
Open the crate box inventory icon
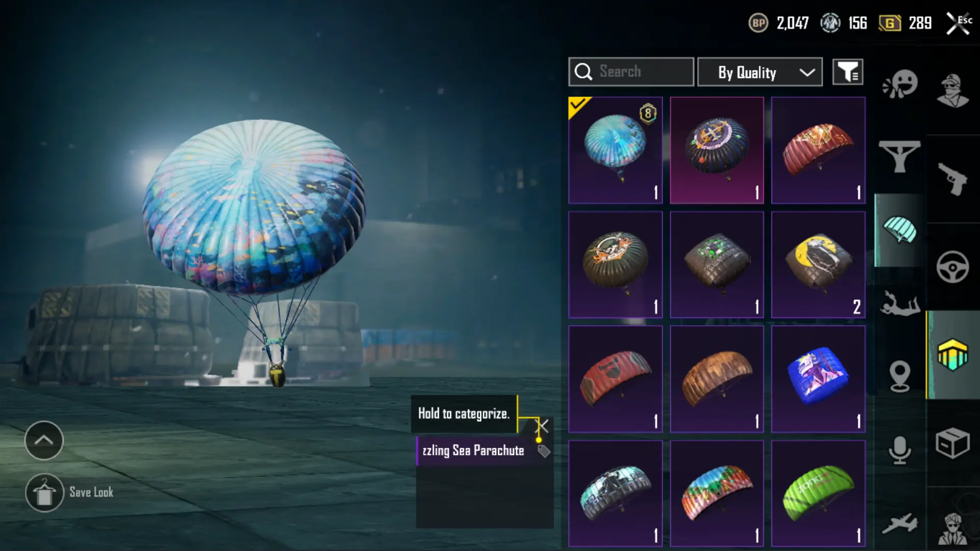point(952,443)
